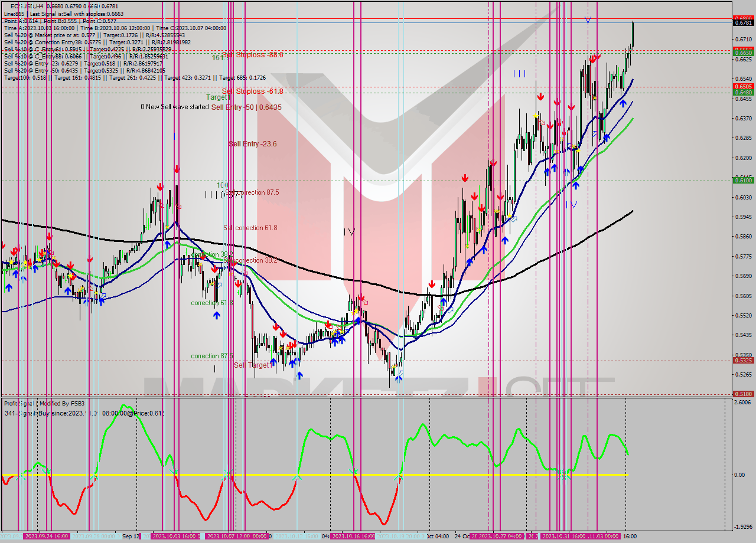Screen dimensions: 756x543
Task: Click the '0 New Sell wave started' text
Action: click(175, 107)
